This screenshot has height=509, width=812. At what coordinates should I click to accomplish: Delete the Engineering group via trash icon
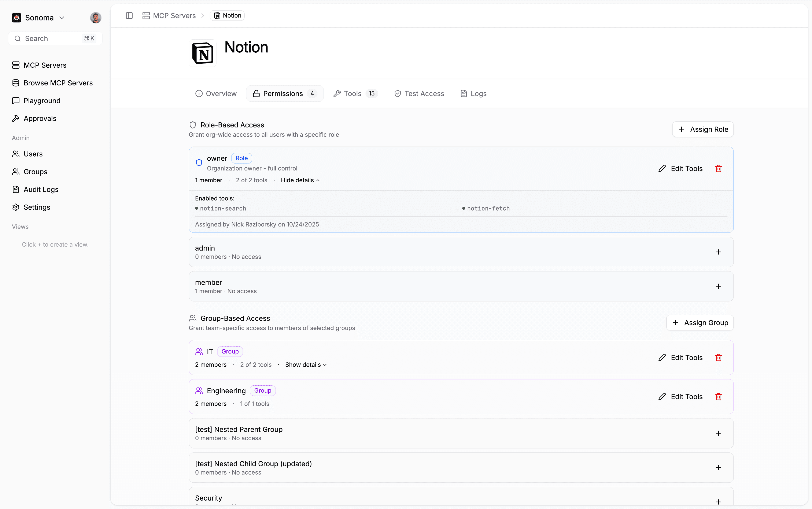click(719, 397)
